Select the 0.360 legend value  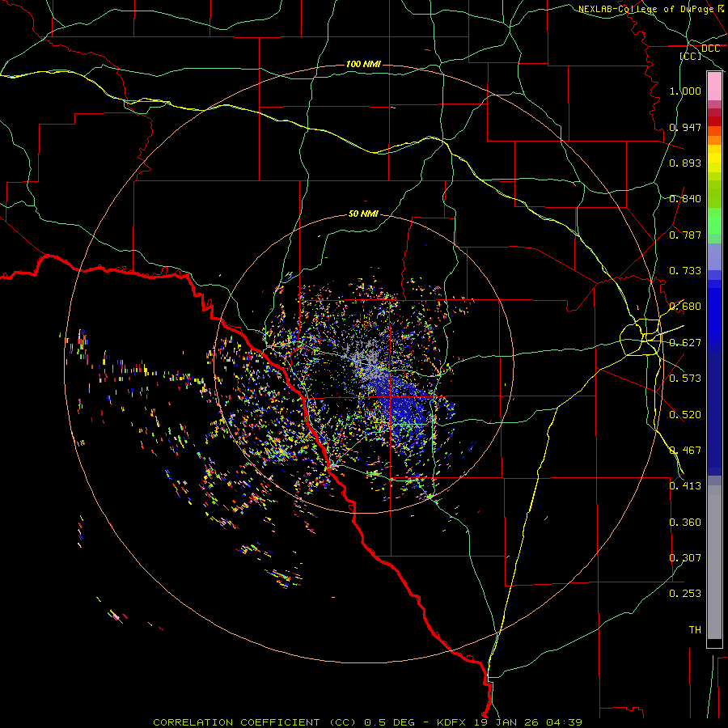point(685,523)
